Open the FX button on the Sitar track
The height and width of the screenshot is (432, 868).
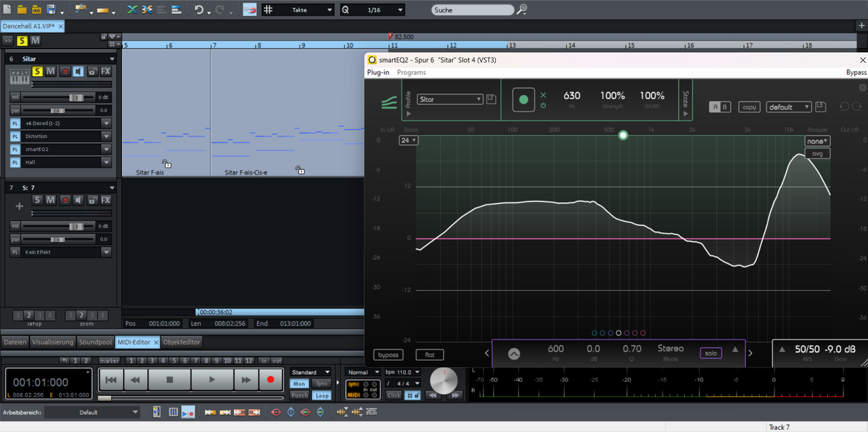[x=106, y=71]
